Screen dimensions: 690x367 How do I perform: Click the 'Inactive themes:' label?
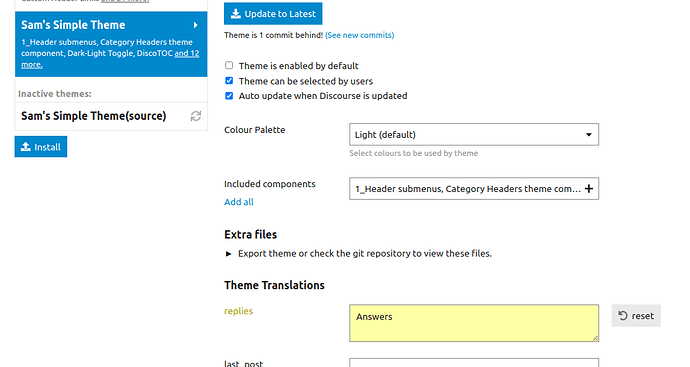tap(55, 94)
